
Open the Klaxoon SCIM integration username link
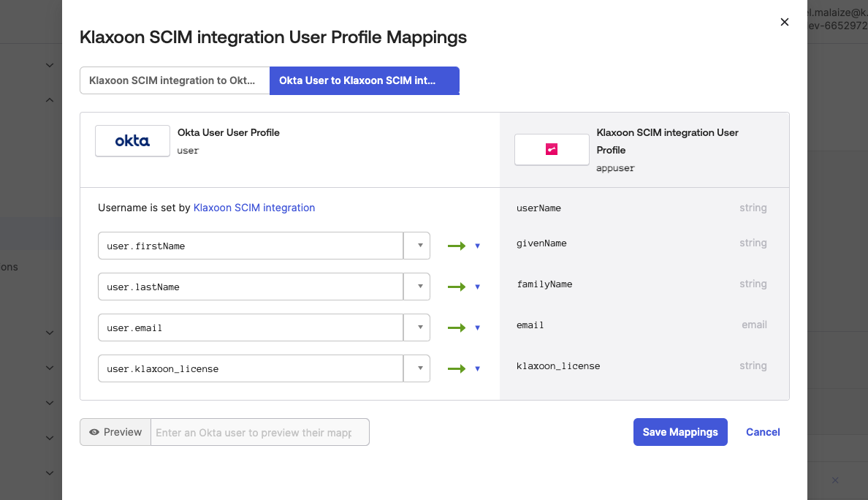pos(254,208)
